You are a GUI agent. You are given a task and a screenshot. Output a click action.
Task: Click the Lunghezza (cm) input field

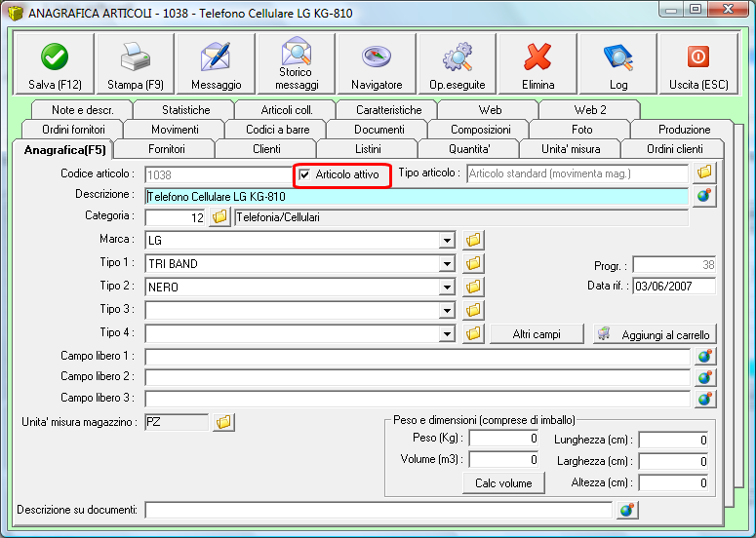pyautogui.click(x=673, y=440)
